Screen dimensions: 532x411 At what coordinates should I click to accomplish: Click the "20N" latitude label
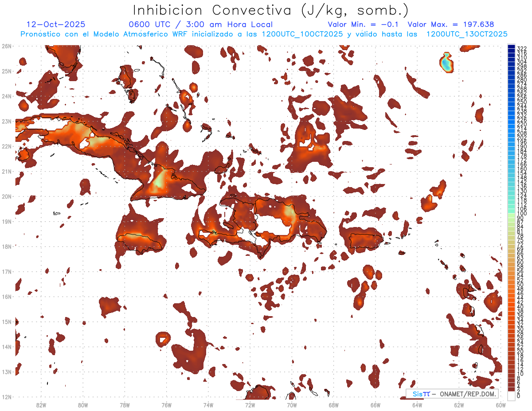(7, 196)
